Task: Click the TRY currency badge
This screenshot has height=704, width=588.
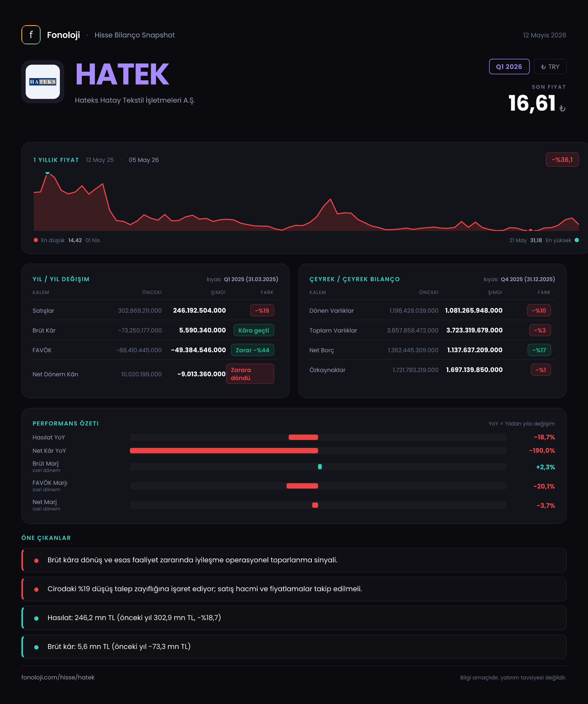Action: (550, 67)
